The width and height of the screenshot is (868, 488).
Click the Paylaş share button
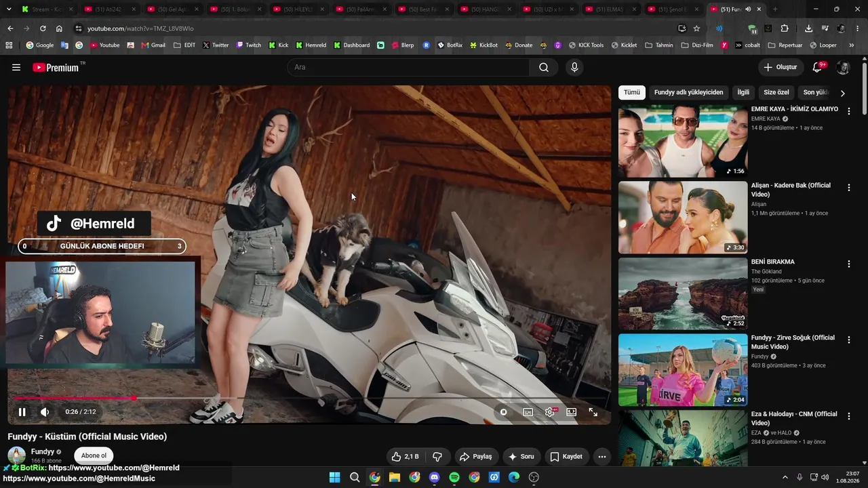(x=477, y=456)
